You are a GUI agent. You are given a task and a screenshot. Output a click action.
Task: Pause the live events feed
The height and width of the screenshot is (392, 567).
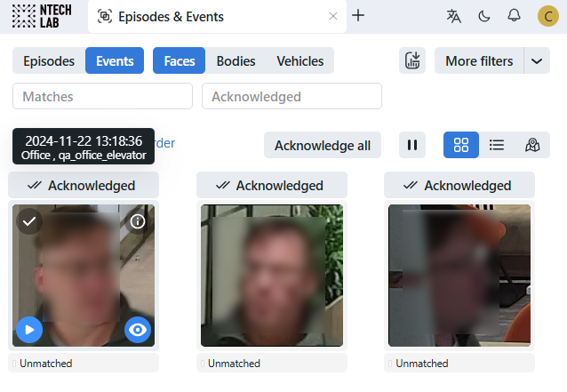412,145
